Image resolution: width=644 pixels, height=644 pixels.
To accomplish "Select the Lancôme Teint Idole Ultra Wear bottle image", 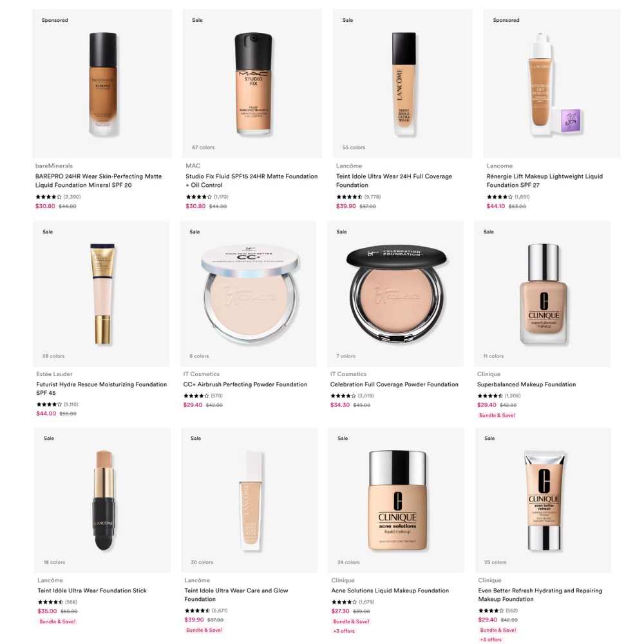I will 404,84.
